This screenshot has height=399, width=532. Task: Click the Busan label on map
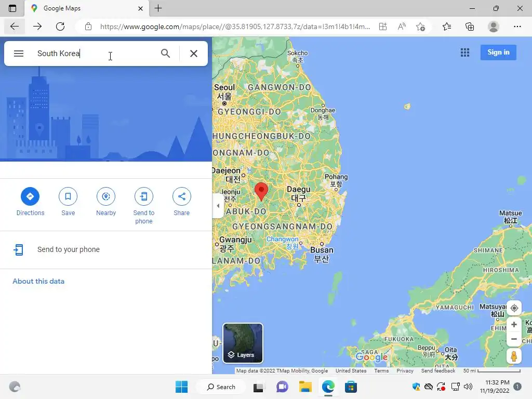click(x=321, y=254)
